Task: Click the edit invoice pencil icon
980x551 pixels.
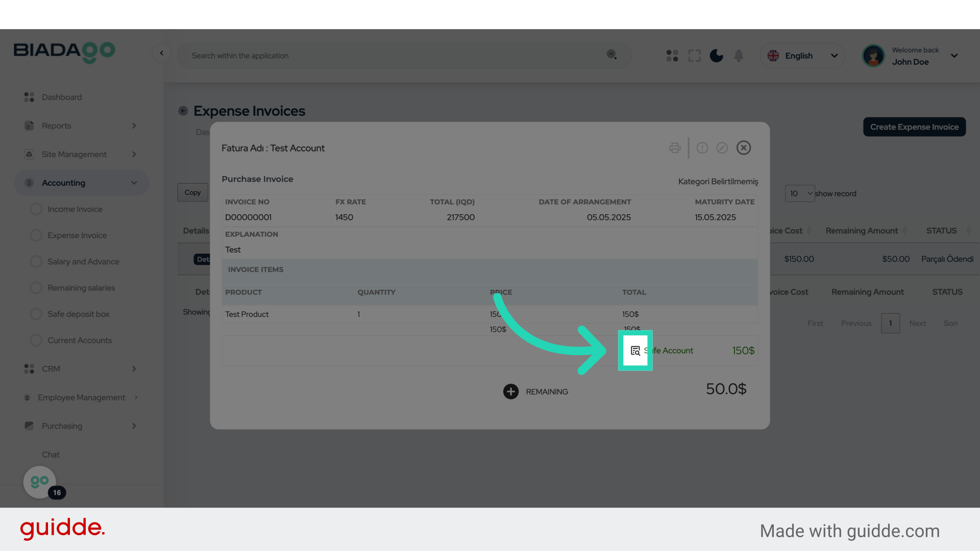Action: coord(722,148)
